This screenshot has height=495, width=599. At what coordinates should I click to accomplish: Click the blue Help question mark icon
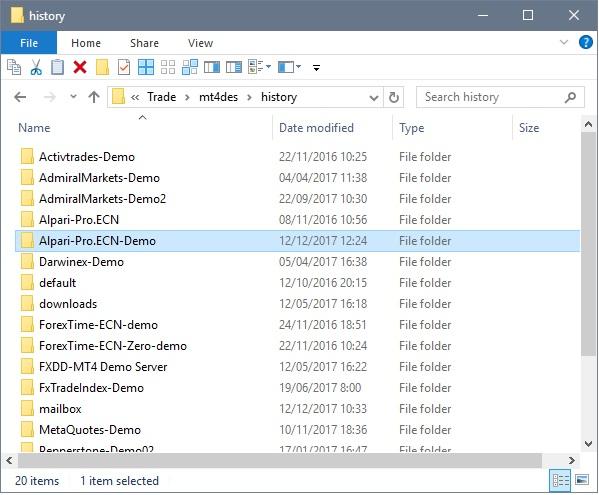[x=586, y=42]
